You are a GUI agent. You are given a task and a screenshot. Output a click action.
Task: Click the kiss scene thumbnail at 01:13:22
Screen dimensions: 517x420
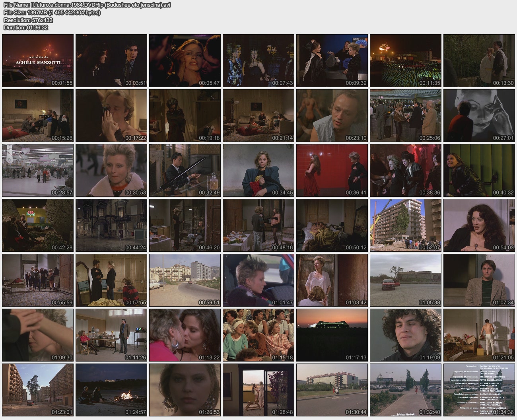[x=185, y=335]
